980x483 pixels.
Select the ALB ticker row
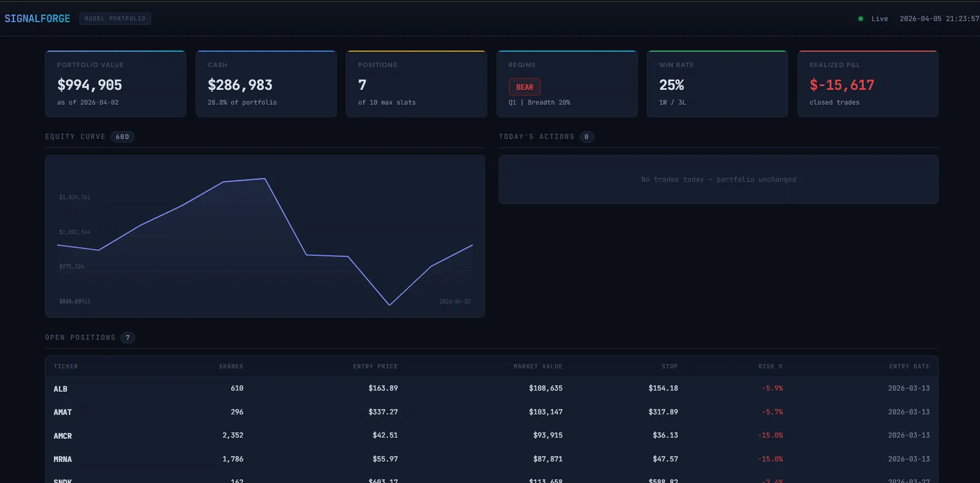(x=491, y=388)
